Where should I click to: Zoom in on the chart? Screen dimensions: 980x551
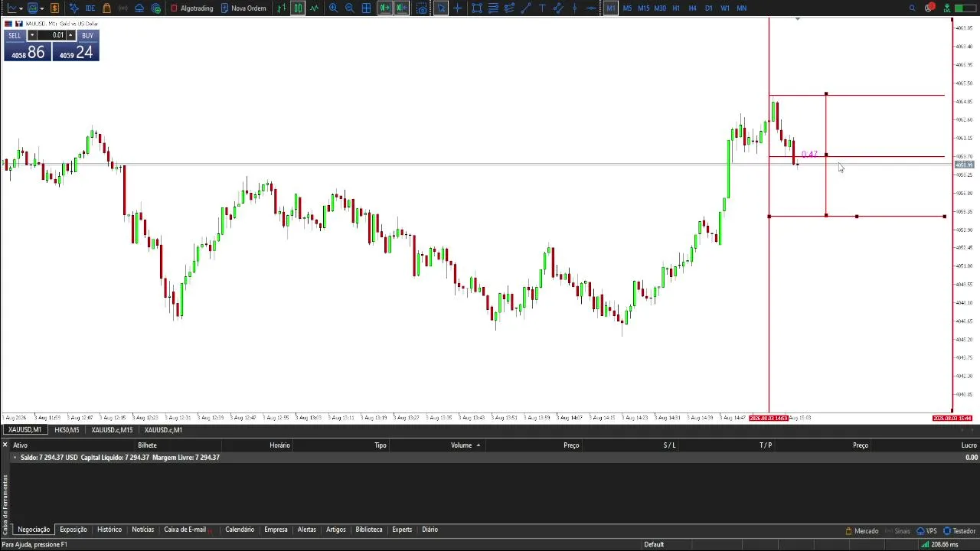(x=333, y=8)
